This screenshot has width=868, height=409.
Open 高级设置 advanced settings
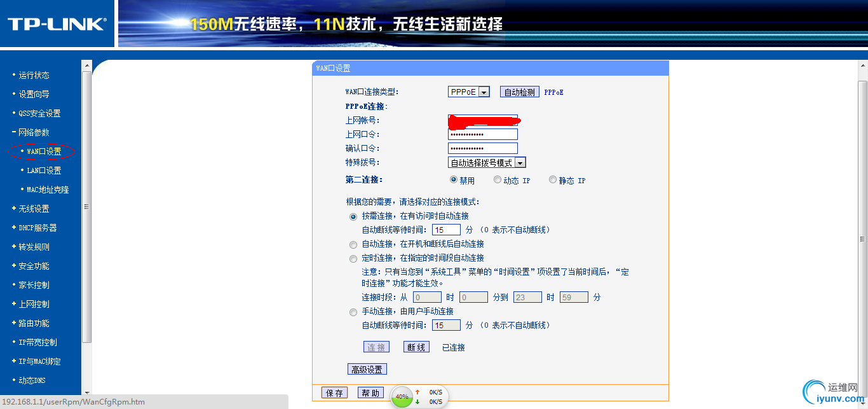tap(367, 369)
